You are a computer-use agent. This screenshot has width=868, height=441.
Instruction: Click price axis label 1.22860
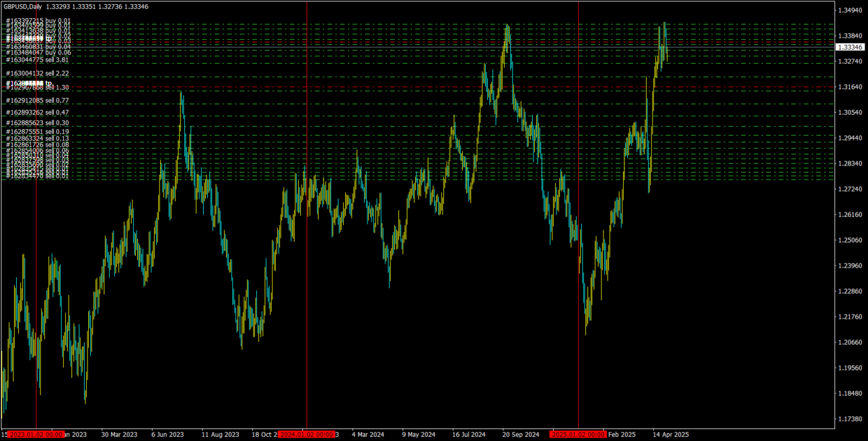(851, 291)
